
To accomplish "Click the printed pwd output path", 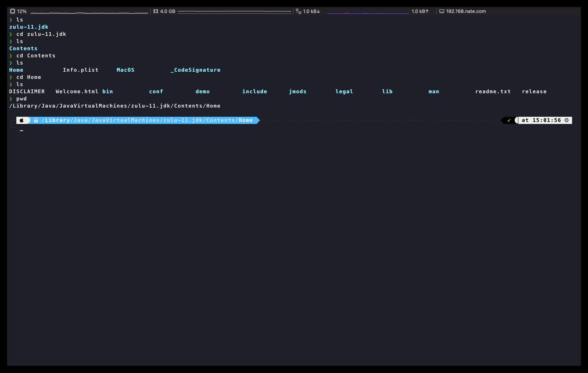I will click(115, 106).
